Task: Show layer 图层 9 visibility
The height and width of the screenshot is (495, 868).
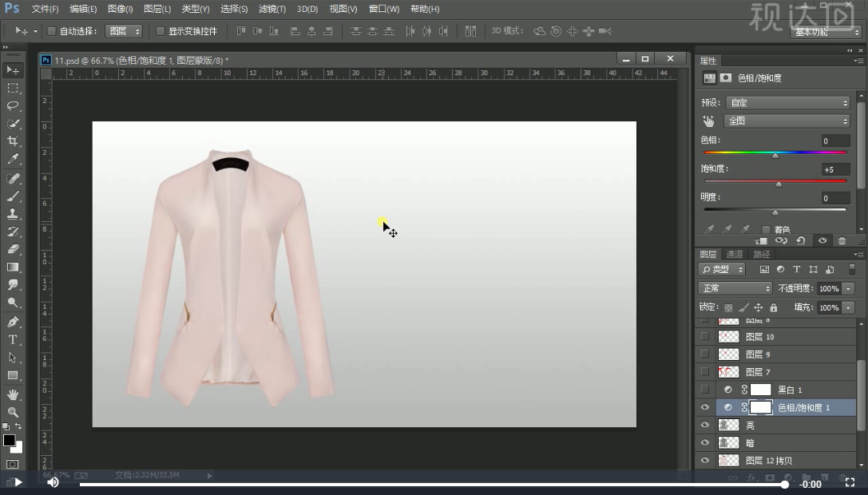Action: [x=704, y=354]
